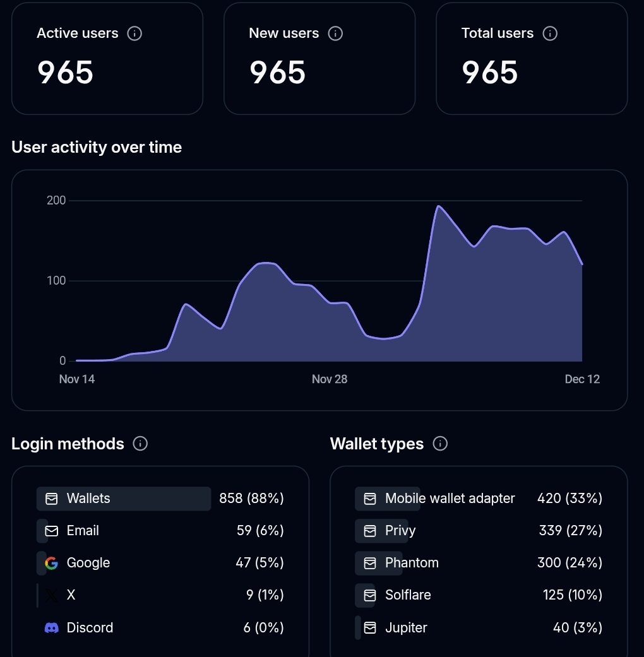This screenshot has height=657, width=644.
Task: Click the Nov 28 axis label
Action: pos(329,379)
